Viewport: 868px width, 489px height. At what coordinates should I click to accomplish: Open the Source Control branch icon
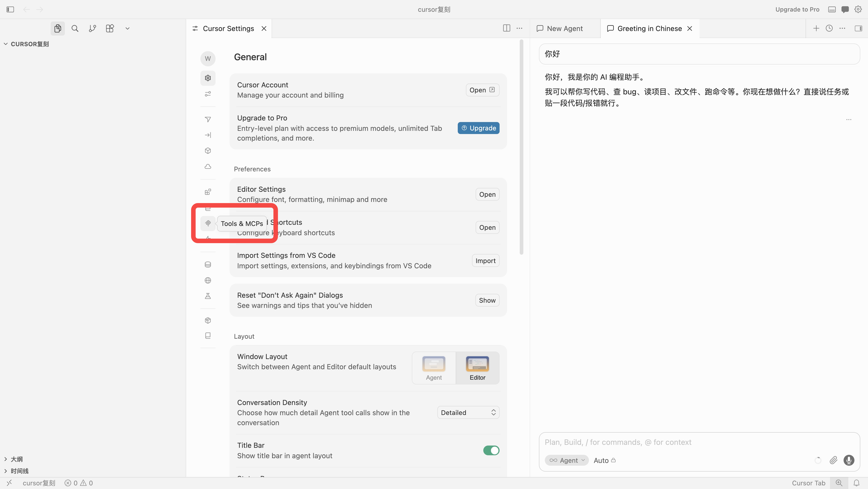(x=92, y=29)
